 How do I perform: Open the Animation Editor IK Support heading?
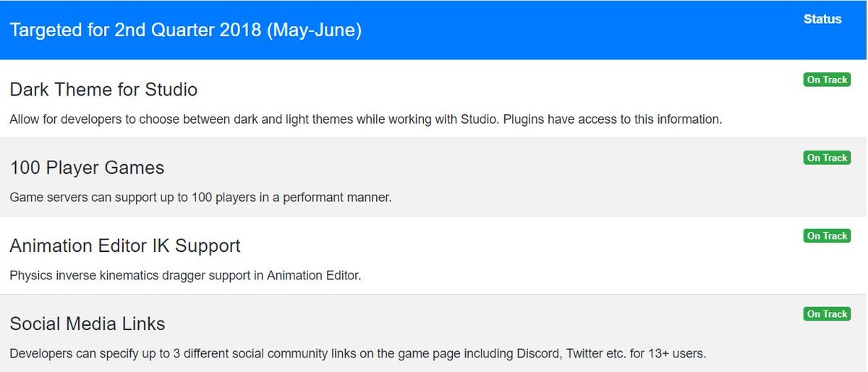125,246
